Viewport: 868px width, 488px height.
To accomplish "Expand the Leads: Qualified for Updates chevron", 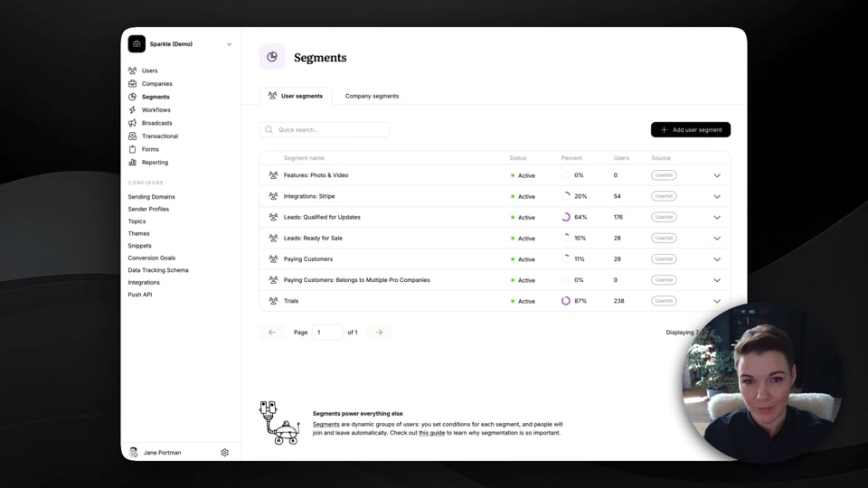I will point(717,218).
